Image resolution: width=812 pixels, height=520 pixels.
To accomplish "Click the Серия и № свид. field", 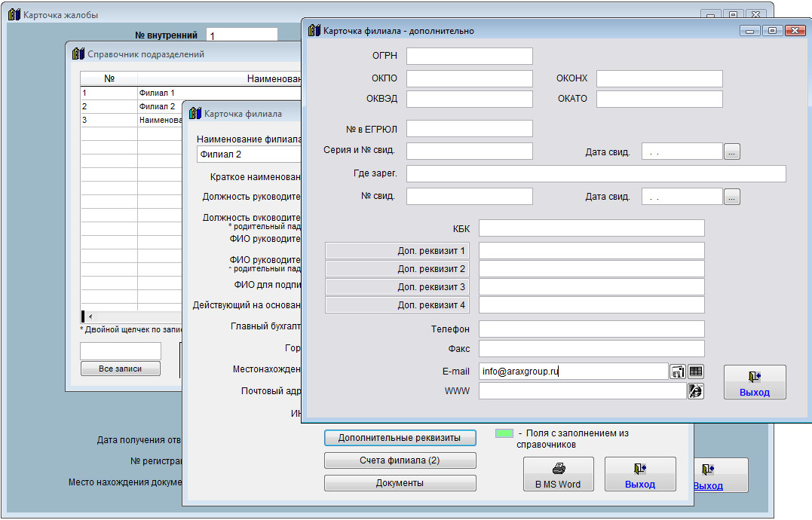I will (x=469, y=151).
